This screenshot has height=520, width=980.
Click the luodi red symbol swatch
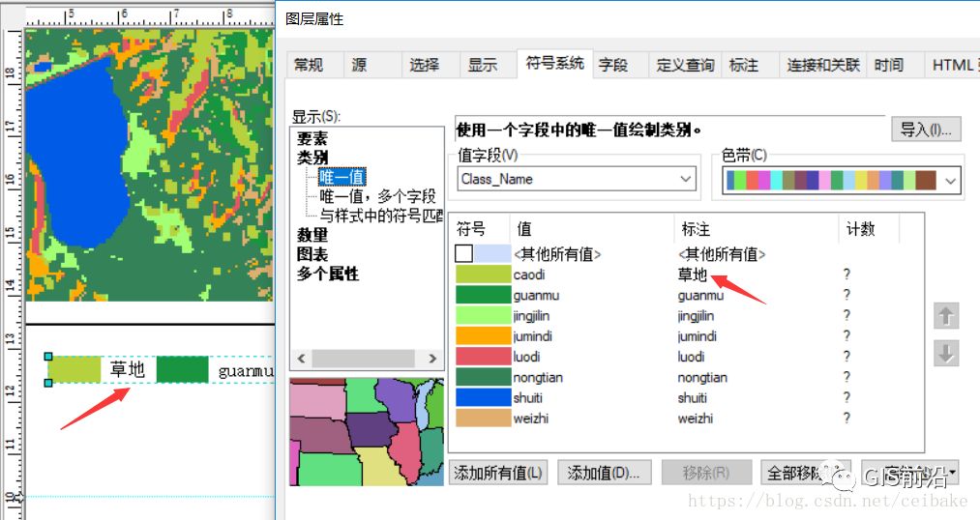(x=483, y=357)
